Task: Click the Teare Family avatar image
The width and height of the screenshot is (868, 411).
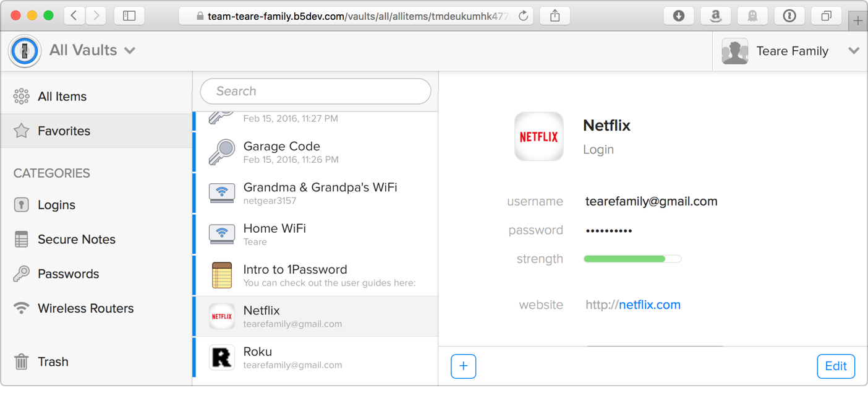Action: [734, 51]
